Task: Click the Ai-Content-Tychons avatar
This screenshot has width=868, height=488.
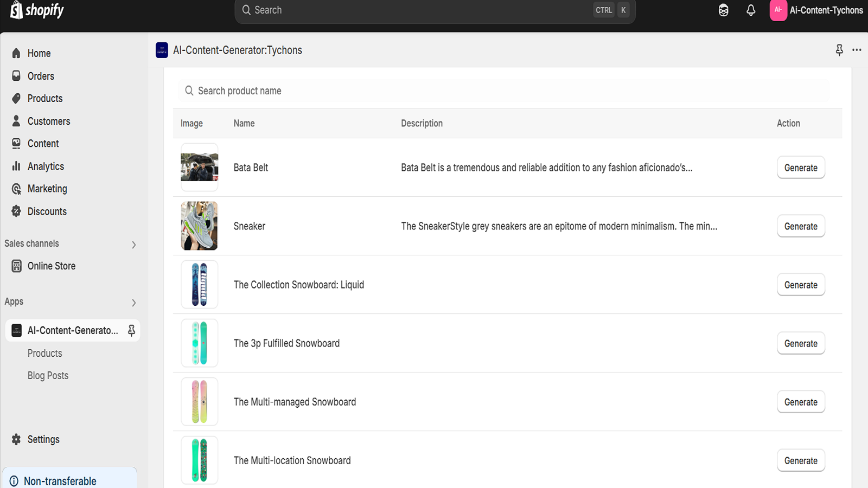Action: click(x=778, y=10)
